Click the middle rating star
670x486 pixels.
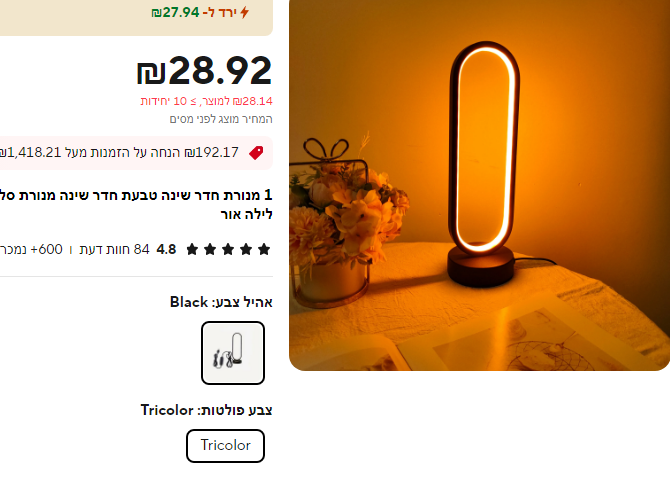click(228, 249)
